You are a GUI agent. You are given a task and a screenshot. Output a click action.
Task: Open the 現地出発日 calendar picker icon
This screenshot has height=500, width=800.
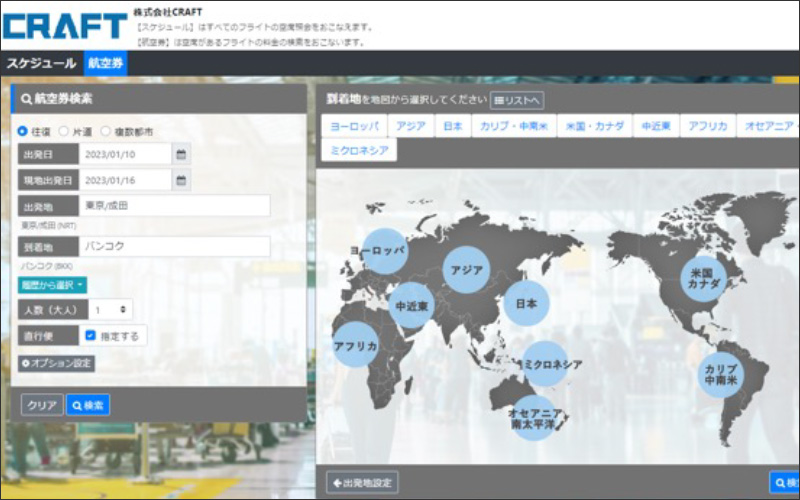point(181,180)
